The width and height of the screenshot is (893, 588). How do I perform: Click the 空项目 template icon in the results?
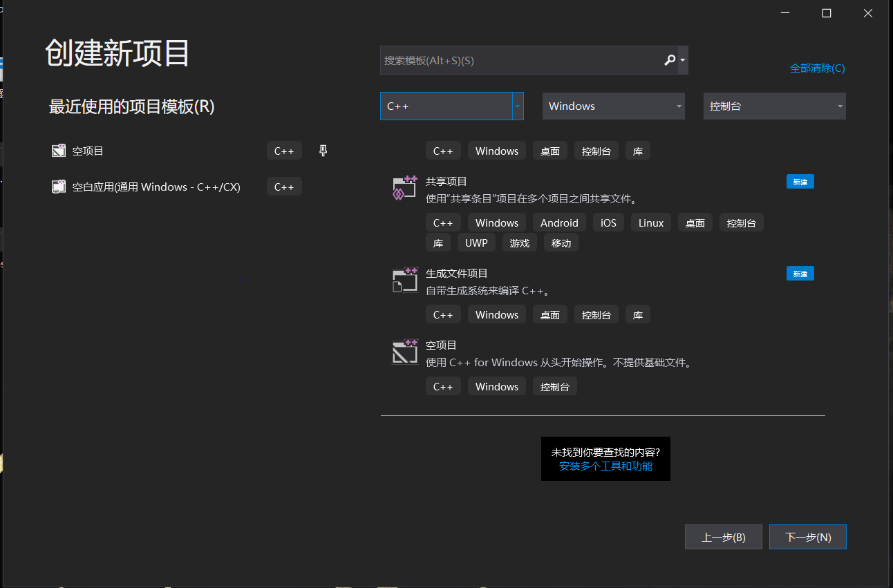[405, 352]
